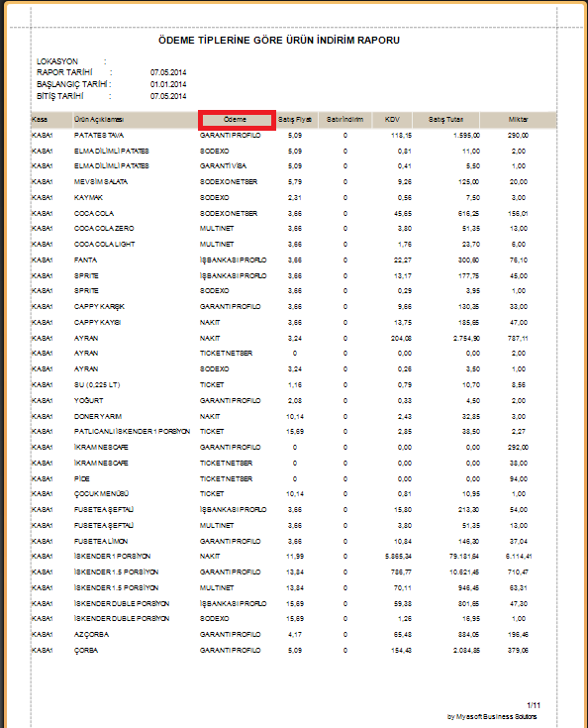Select the PİDE product cell
The width and height of the screenshot is (588, 728).
point(82,478)
